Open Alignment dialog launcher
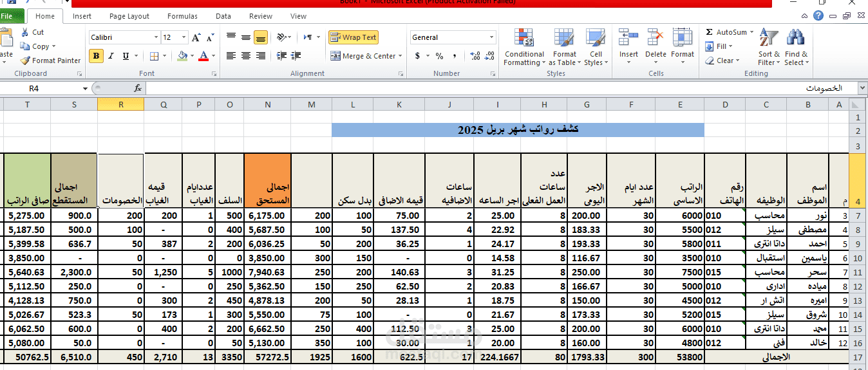The height and width of the screenshot is (370, 868). pos(401,74)
